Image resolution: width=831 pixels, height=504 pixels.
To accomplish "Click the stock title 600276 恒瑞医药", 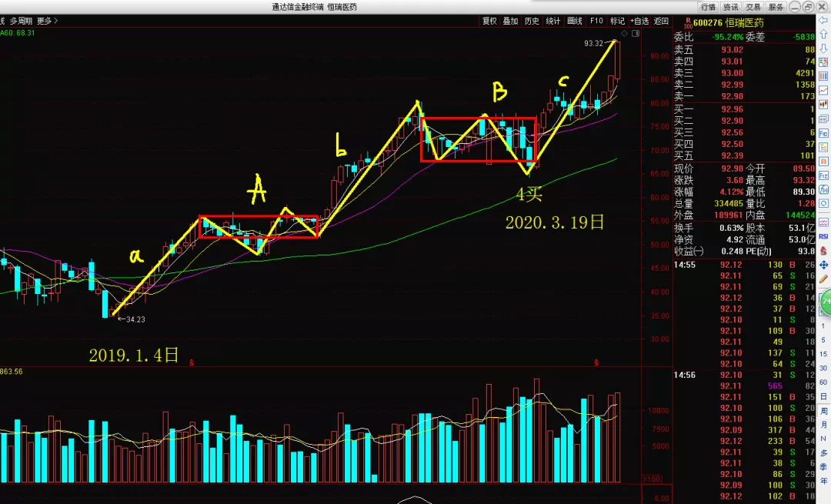I will [x=728, y=23].
